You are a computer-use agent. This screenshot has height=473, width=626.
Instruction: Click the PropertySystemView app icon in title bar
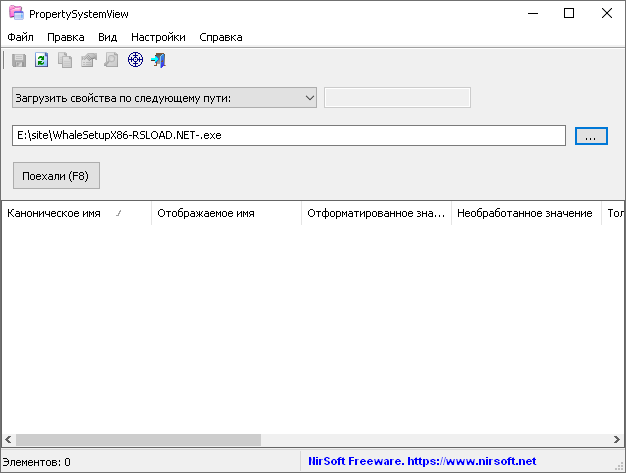coord(16,13)
